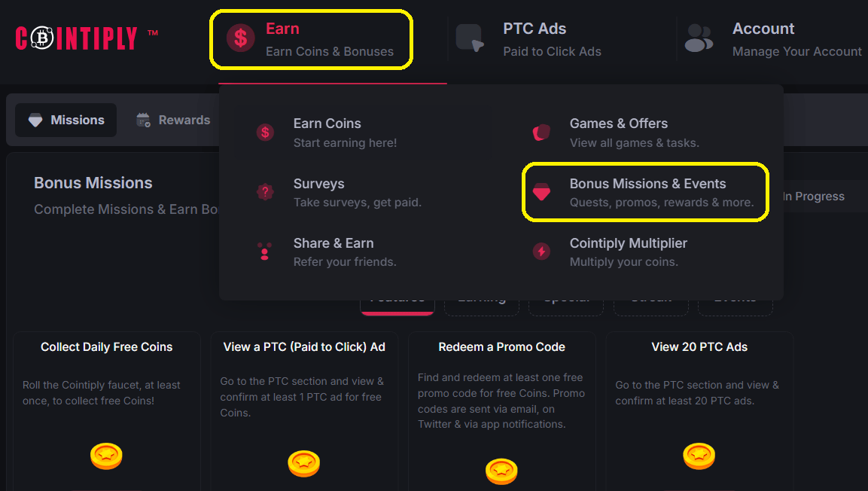Switch to the Rewards tab
The height and width of the screenshot is (491, 868).
click(x=173, y=120)
